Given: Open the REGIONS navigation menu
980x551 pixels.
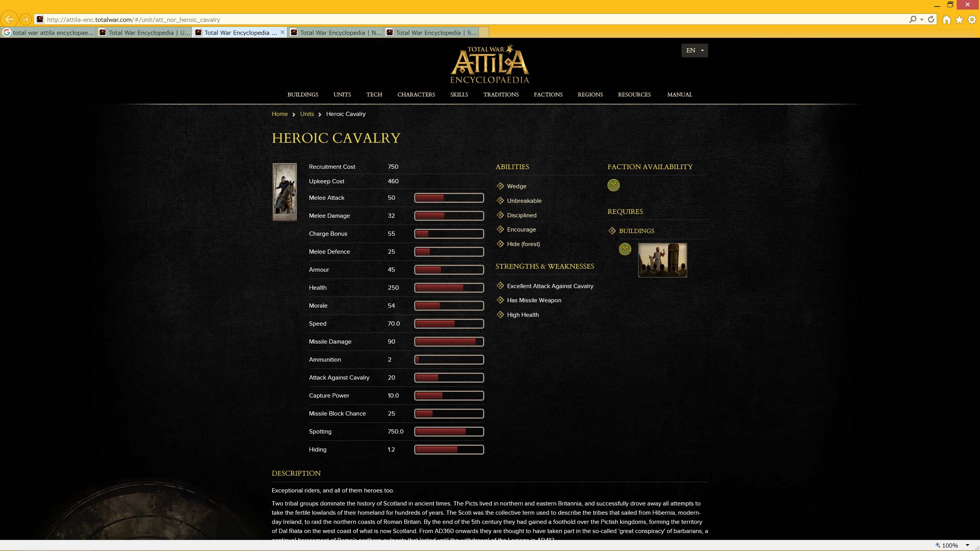Looking at the screenshot, I should point(590,95).
